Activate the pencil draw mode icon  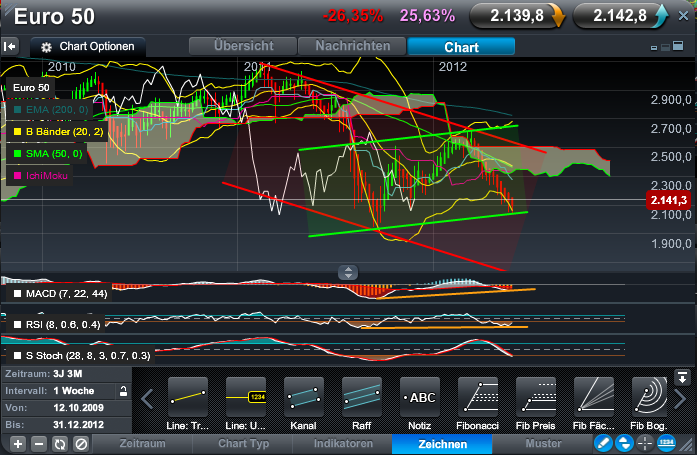click(603, 443)
